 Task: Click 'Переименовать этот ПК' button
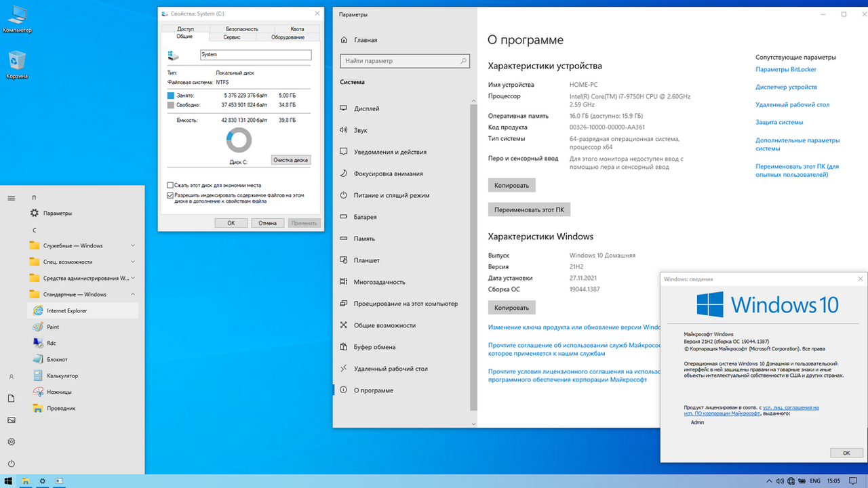(x=529, y=209)
